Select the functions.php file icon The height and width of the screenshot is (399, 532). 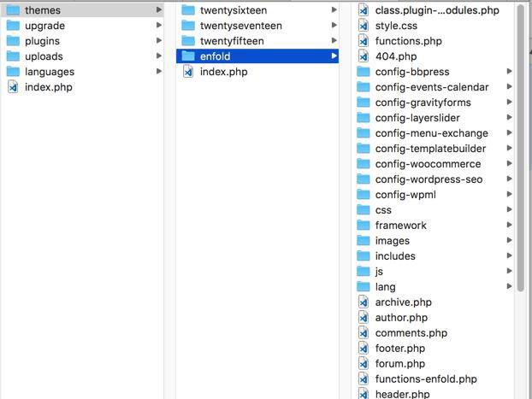(x=363, y=41)
